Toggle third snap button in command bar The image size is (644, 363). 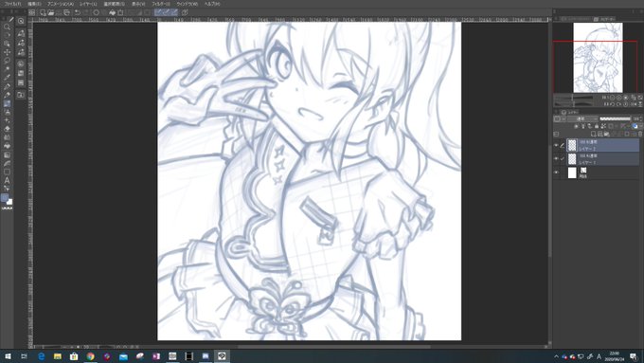point(174,12)
